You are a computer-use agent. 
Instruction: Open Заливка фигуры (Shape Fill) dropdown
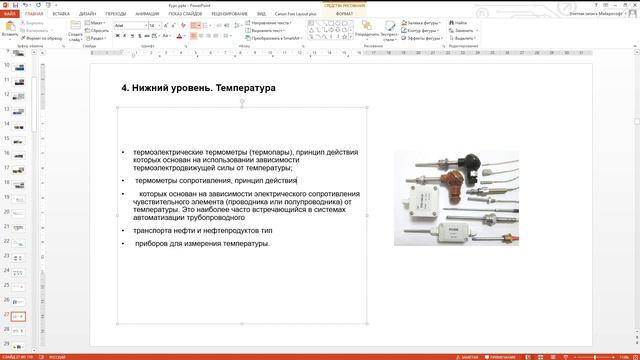(421, 23)
